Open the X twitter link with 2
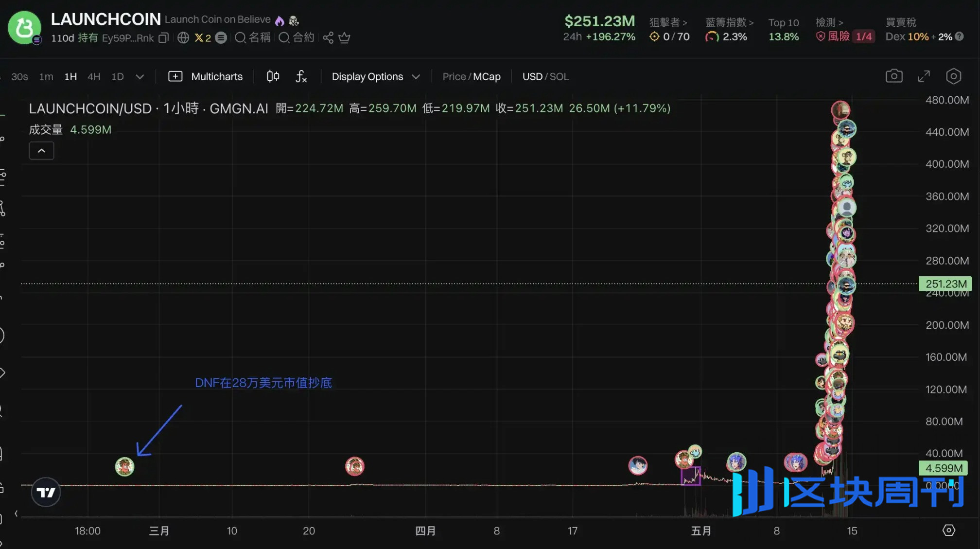Image resolution: width=980 pixels, height=549 pixels. pos(203,38)
